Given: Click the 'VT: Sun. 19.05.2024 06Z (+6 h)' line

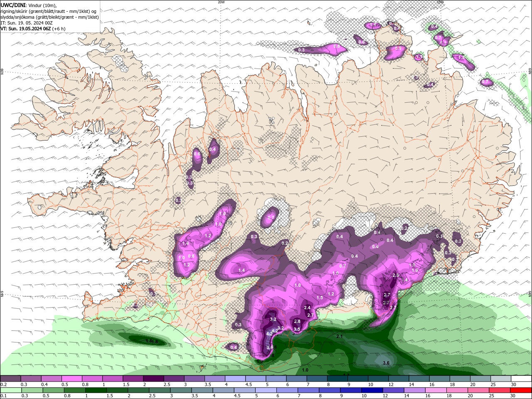Looking at the screenshot, I should (x=33, y=29).
